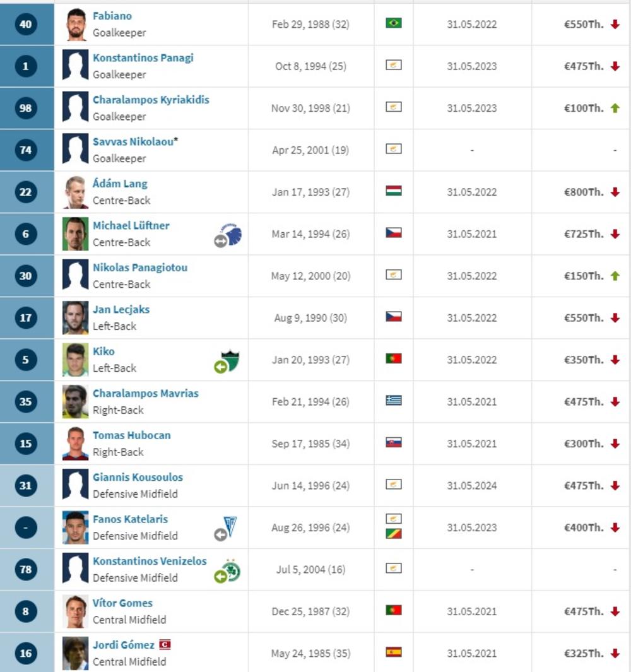Select the €150Th. market value

584,276
